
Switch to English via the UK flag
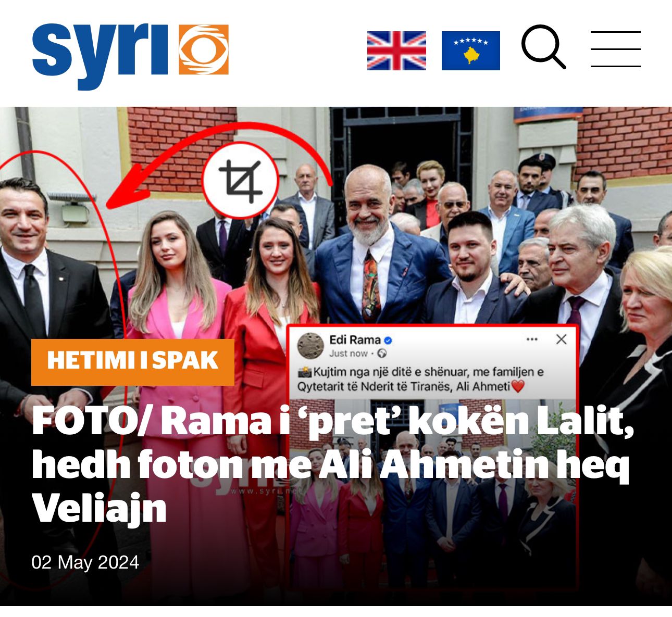pos(396,51)
